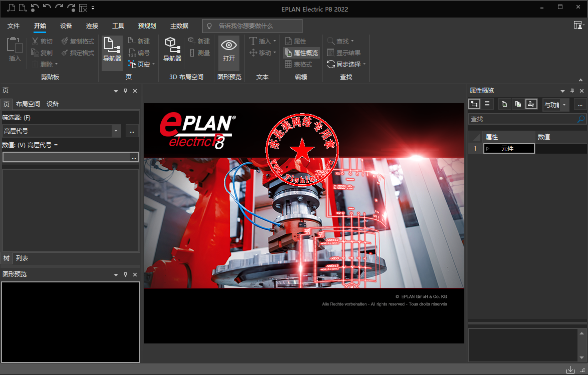
Task: Switch to the 连接 ribbon tab
Action: click(92, 26)
